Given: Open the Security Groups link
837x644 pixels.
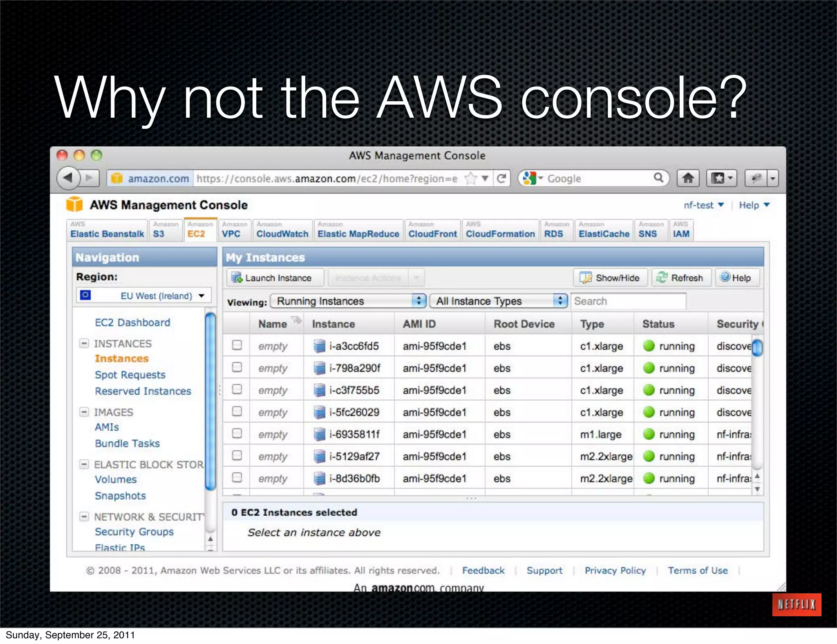Looking at the screenshot, I should pos(134,532).
